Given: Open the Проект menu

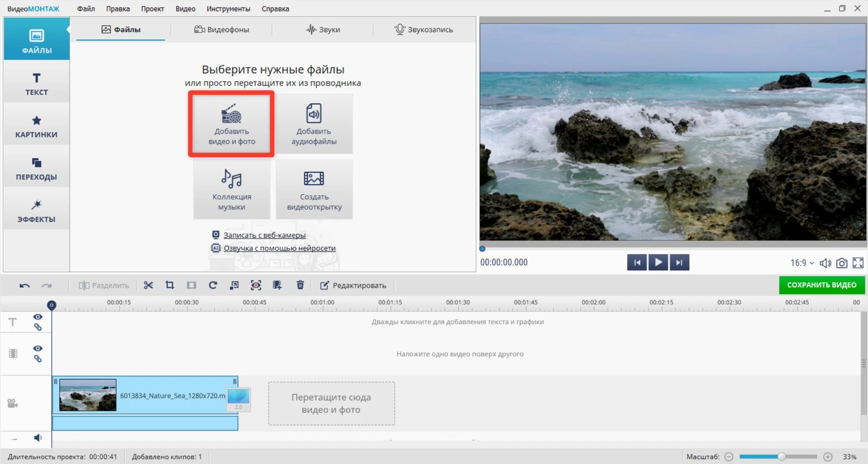Looking at the screenshot, I should (152, 9).
